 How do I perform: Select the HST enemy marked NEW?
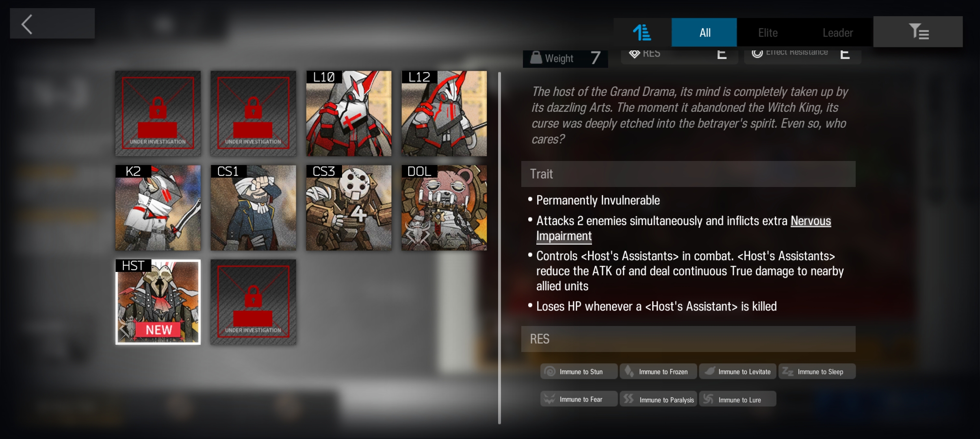pos(158,302)
